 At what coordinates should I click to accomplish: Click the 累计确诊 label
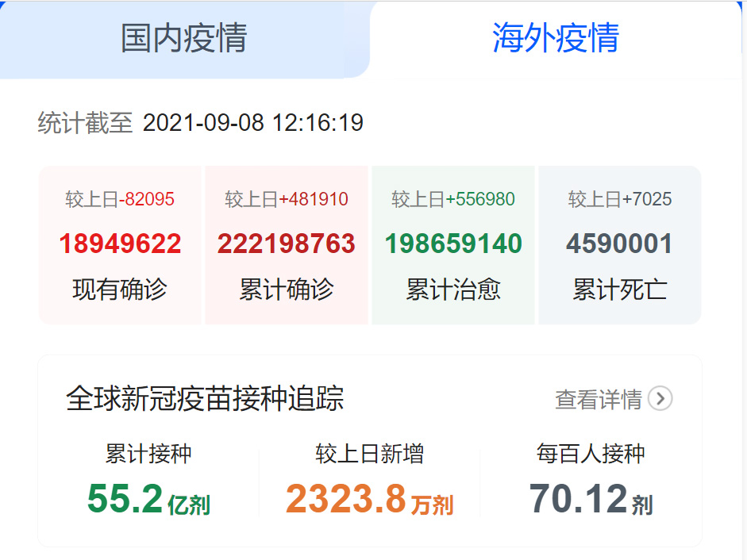coord(287,290)
